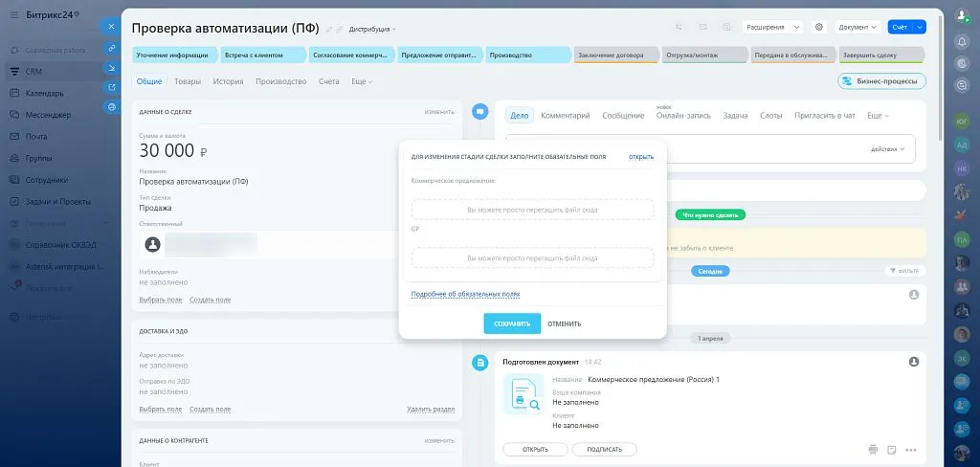Open the Коммерческое предложение document thumbnail
The image size is (980, 467).
pyautogui.click(x=523, y=394)
